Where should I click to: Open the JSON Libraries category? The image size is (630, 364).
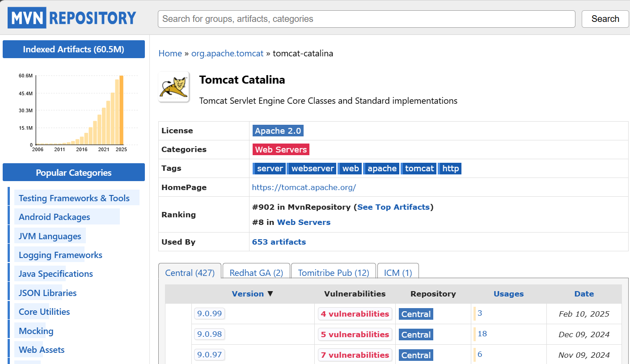pyautogui.click(x=48, y=293)
